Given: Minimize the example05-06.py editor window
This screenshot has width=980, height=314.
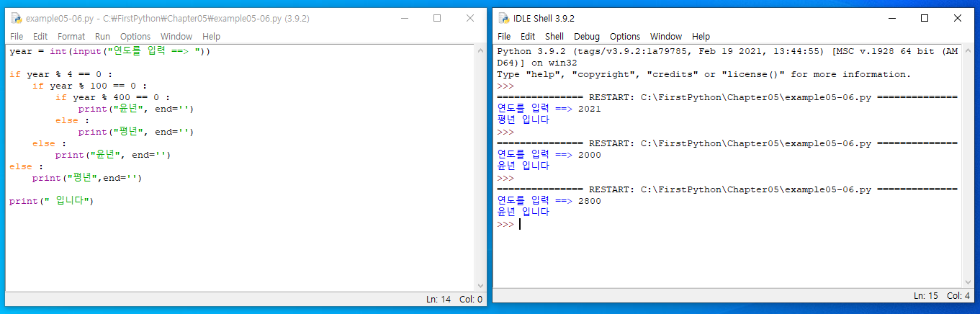Looking at the screenshot, I should point(403,19).
